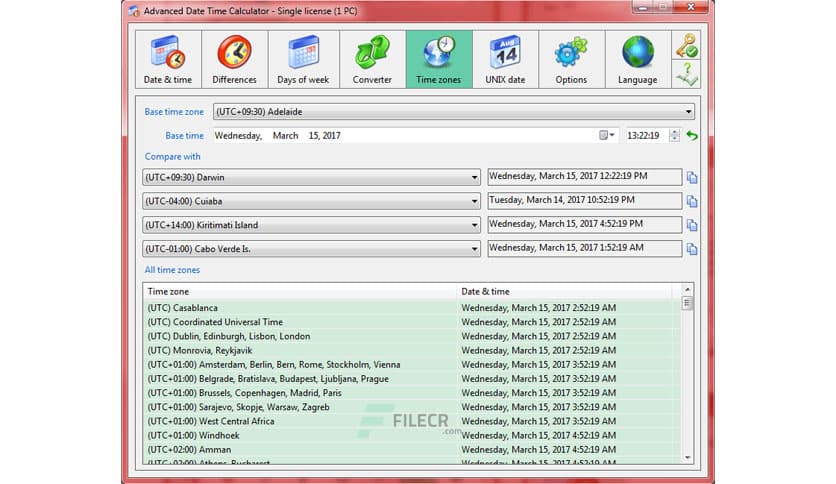Select the Brussels, Copenhagen, Madrid, Paris row
Viewport: 836px width, 484px height.
(412, 393)
